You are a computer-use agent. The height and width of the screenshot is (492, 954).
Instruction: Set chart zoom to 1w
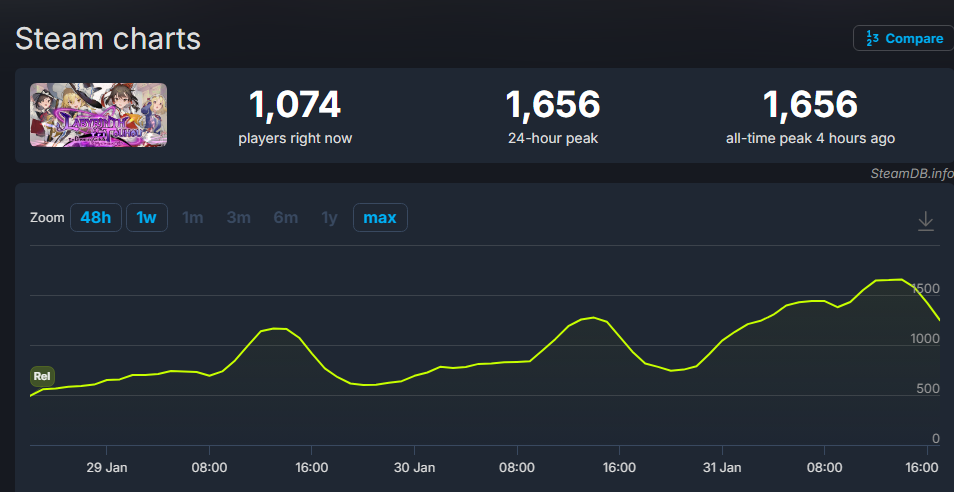tap(147, 218)
